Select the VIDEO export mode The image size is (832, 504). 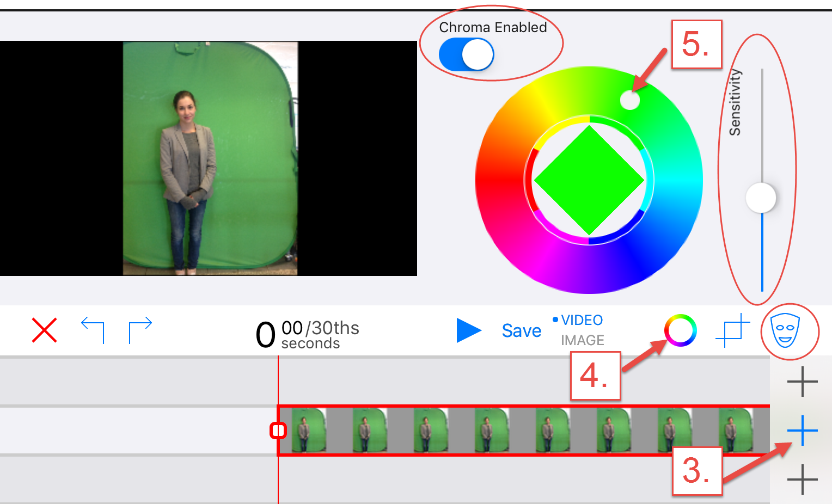[582, 320]
